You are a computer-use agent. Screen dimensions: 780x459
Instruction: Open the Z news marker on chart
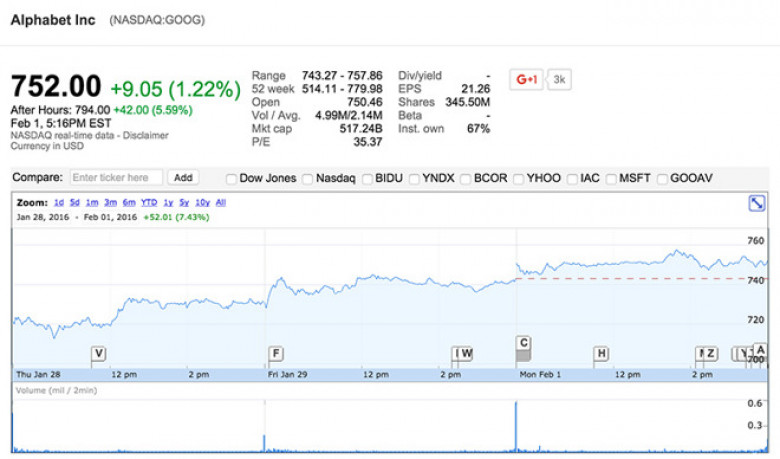coord(710,354)
